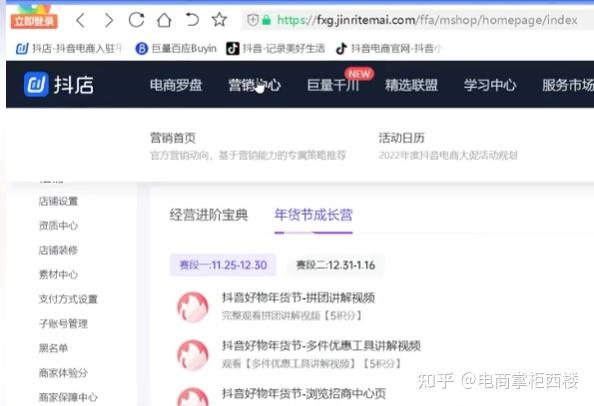Switch to 年货节成长营 tab
594x406 pixels.
click(314, 215)
